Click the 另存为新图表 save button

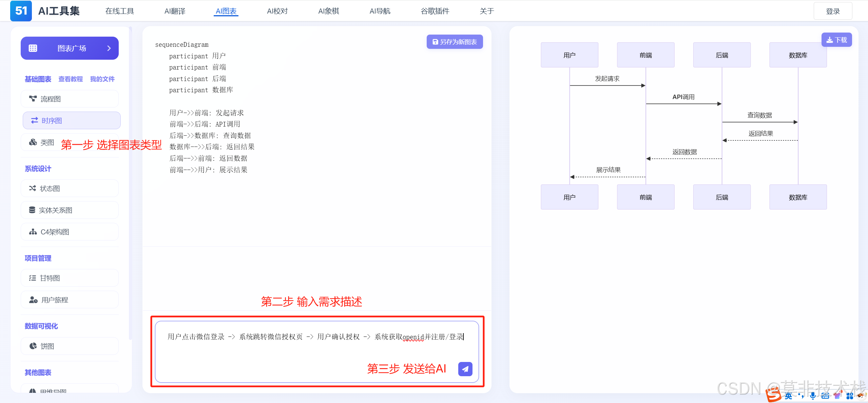455,42
